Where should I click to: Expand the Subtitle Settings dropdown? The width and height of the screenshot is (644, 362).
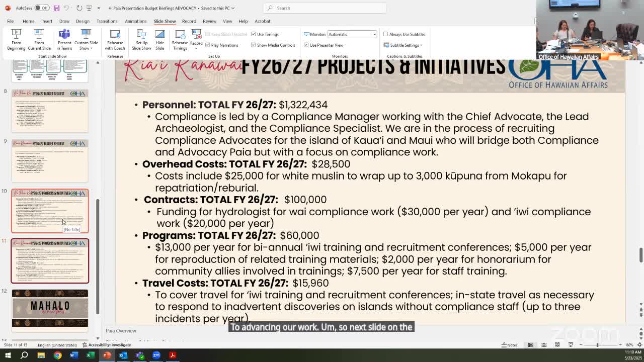pos(404,45)
